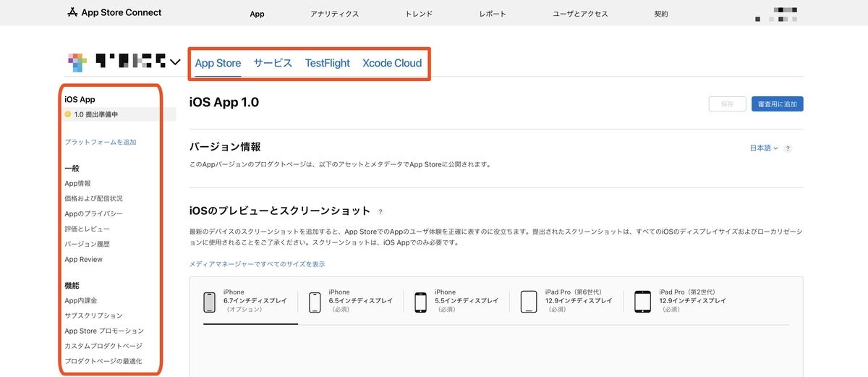Viewport: 868px width, 377px height.
Task: Open ユーザとアクセス in top navigation
Action: coord(580,14)
